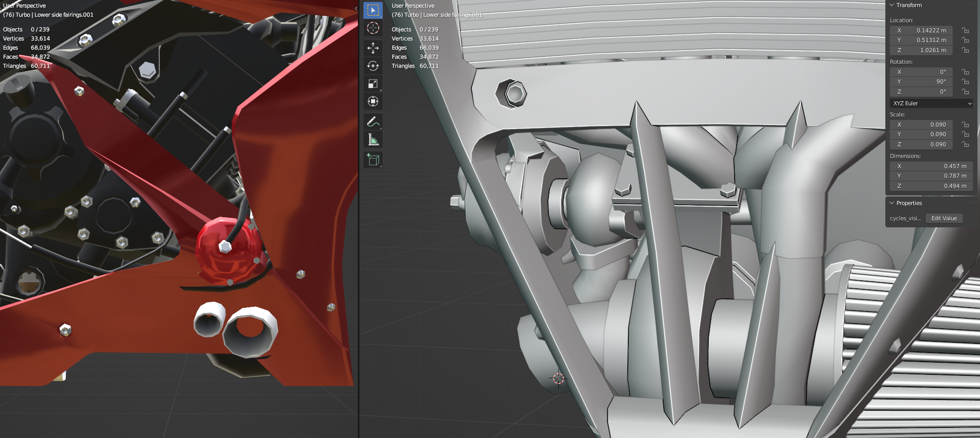Image resolution: width=980 pixels, height=438 pixels.
Task: Click the Location Z field 1.0261 m
Action: [x=921, y=50]
